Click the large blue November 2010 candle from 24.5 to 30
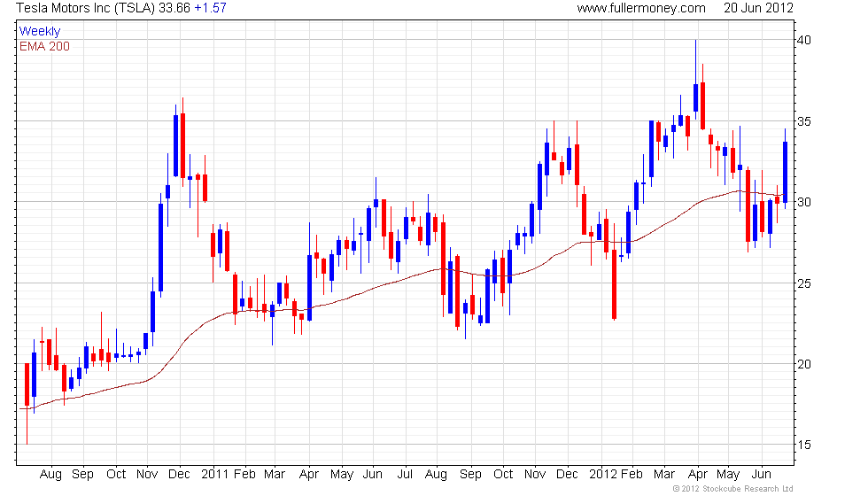Screen dimensions: 868x496 coord(160,244)
